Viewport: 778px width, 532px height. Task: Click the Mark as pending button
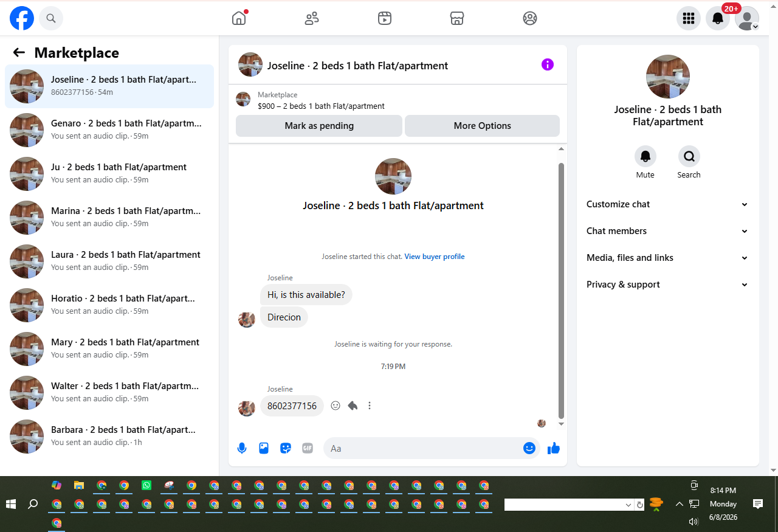point(319,126)
